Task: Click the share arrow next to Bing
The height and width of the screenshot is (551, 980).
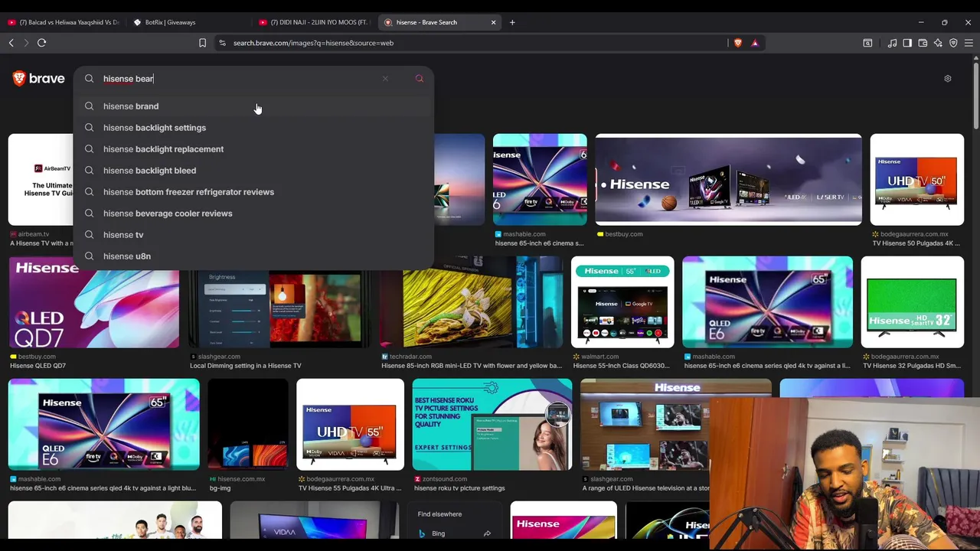Action: (487, 533)
